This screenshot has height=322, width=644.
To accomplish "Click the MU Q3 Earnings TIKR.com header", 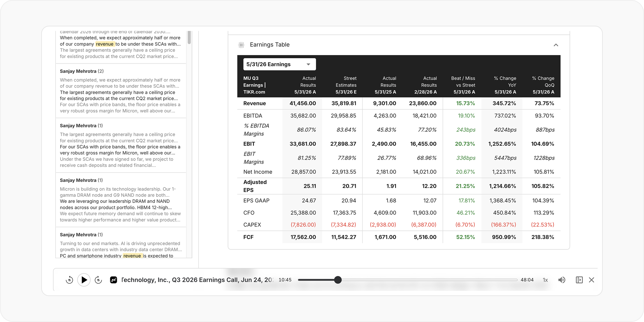I will pyautogui.click(x=254, y=85).
